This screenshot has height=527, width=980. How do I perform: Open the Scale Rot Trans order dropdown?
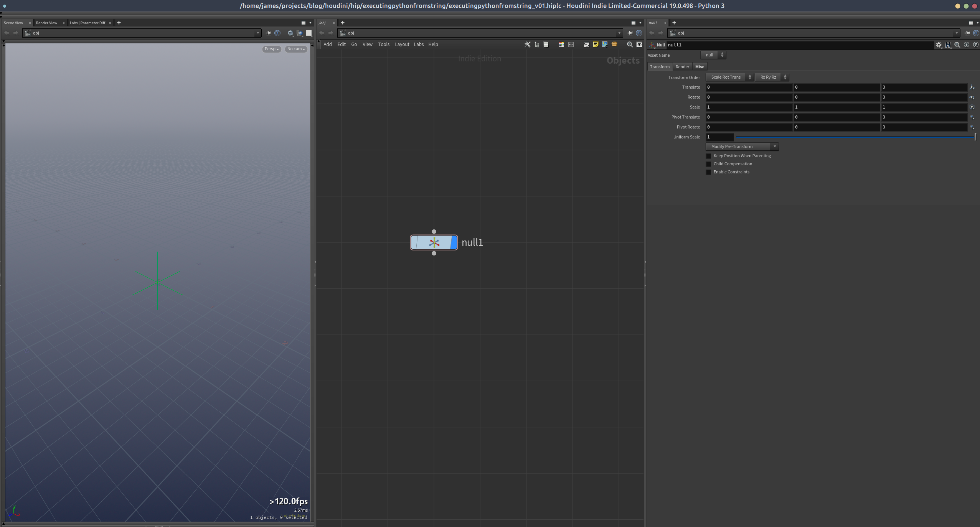(729, 77)
